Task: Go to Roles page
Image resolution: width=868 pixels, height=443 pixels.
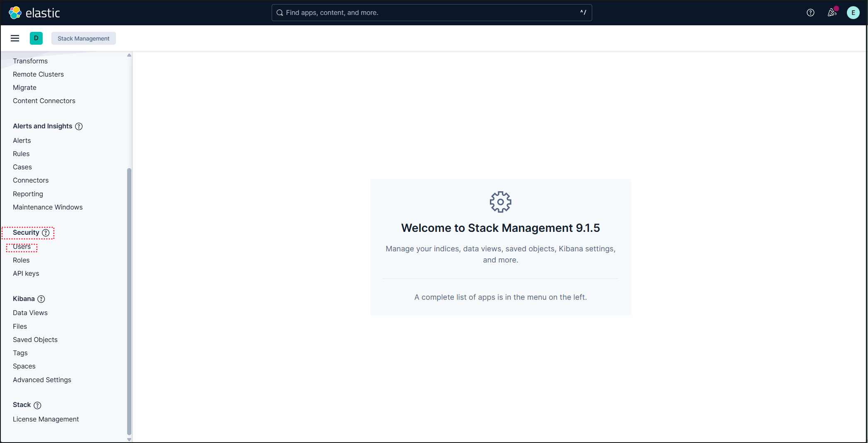Action: pyautogui.click(x=21, y=260)
